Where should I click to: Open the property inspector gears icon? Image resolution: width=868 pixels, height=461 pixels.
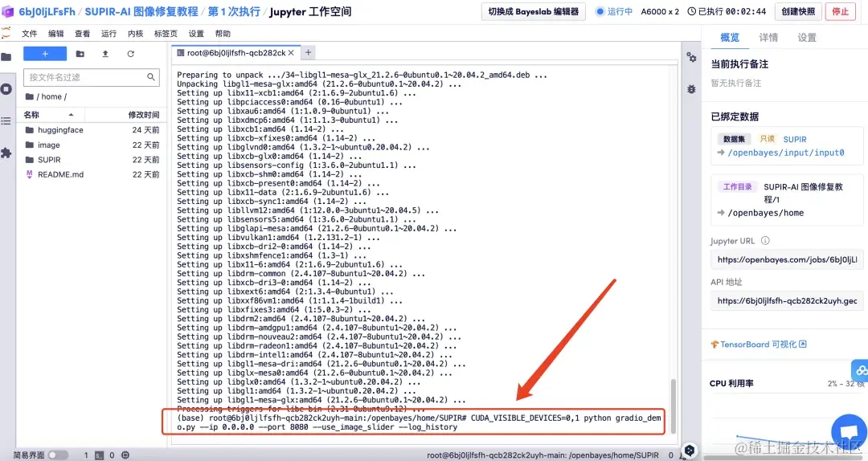click(x=691, y=57)
